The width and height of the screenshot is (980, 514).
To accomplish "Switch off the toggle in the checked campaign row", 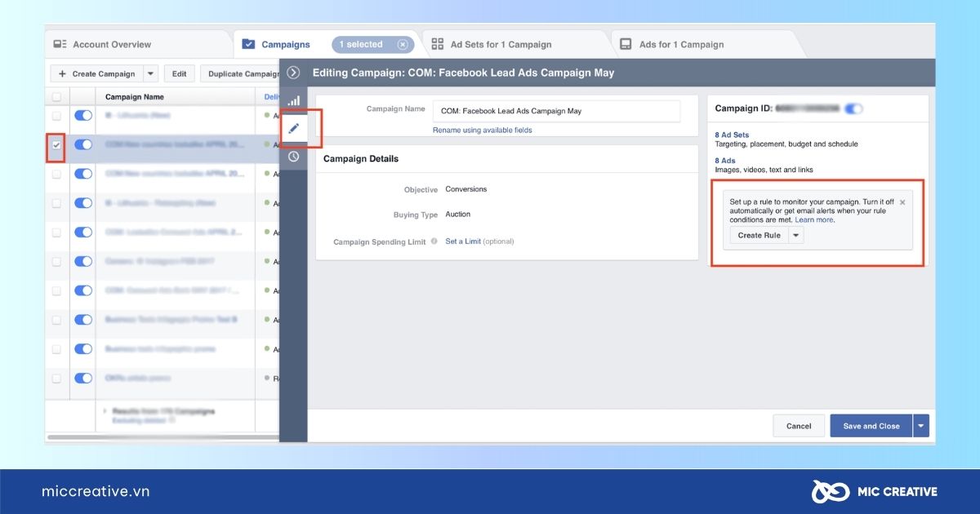I will click(x=83, y=144).
